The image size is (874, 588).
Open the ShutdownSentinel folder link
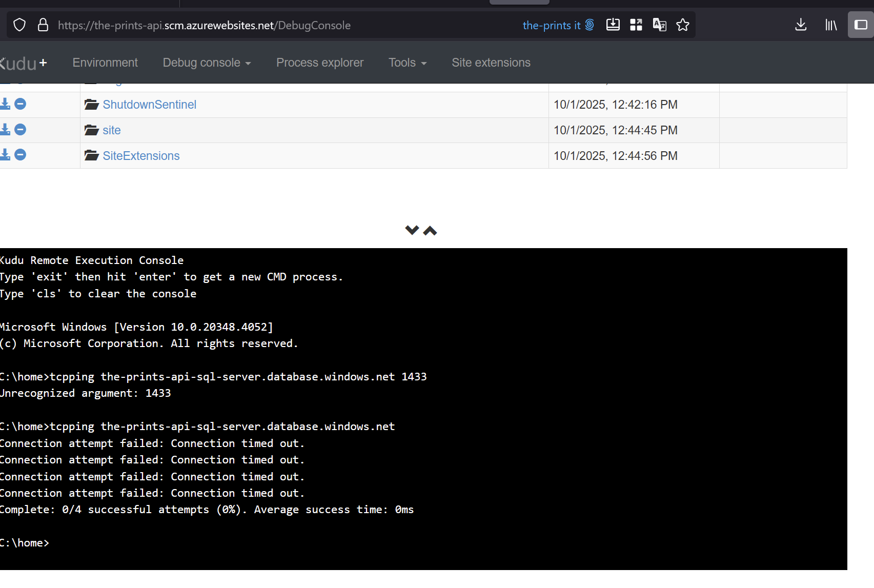(x=150, y=105)
